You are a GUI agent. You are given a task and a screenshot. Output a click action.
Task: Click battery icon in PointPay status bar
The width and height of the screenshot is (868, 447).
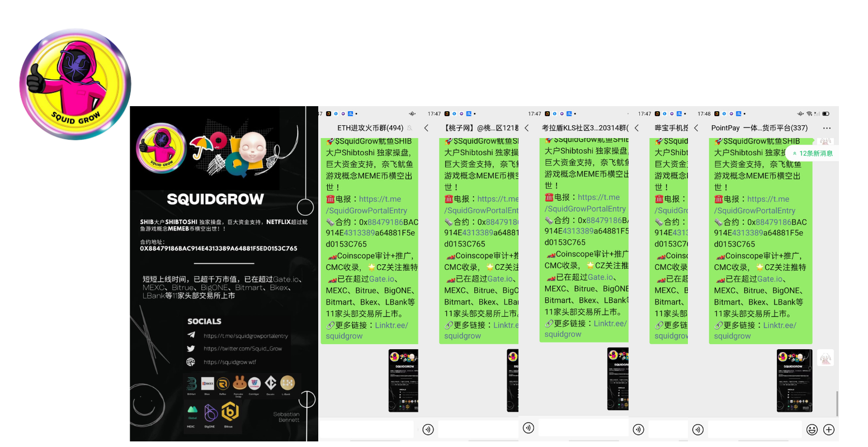pyautogui.click(x=826, y=113)
